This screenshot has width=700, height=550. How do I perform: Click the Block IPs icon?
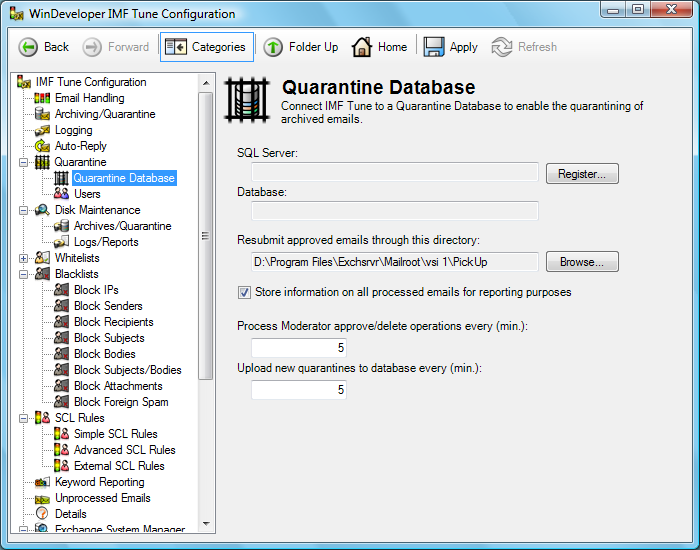point(62,290)
